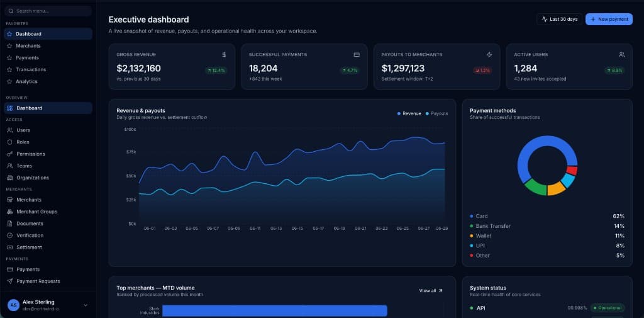Click the key icon beside Permissions
This screenshot has height=318, width=644.
click(10, 154)
